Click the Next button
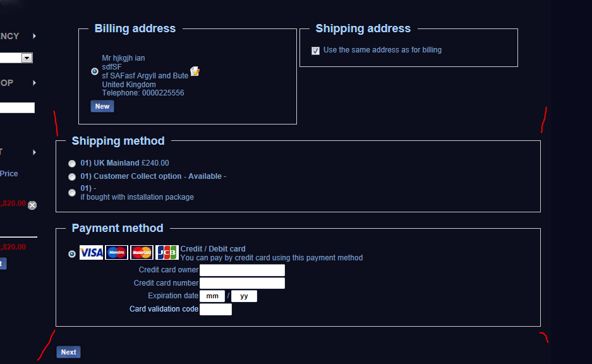 [x=68, y=352]
